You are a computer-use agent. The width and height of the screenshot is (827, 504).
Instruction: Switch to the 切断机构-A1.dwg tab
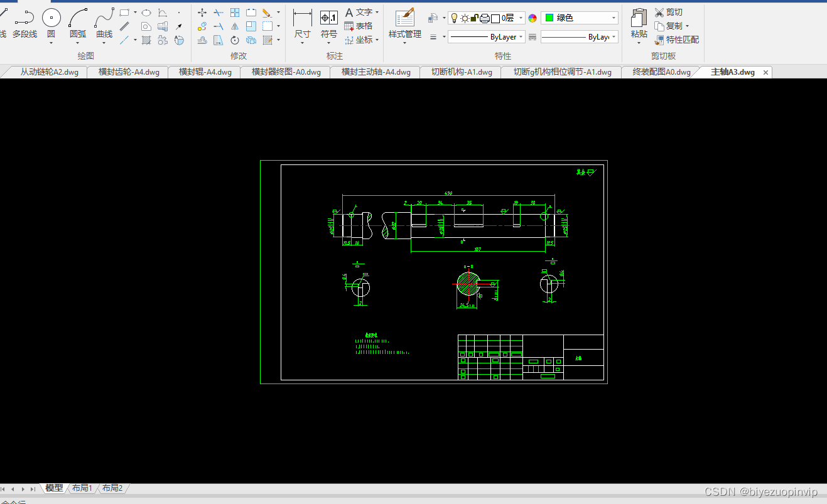(462, 72)
